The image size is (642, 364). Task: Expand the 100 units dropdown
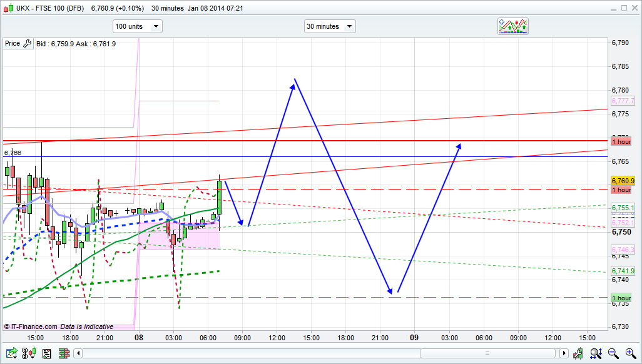pyautogui.click(x=138, y=26)
